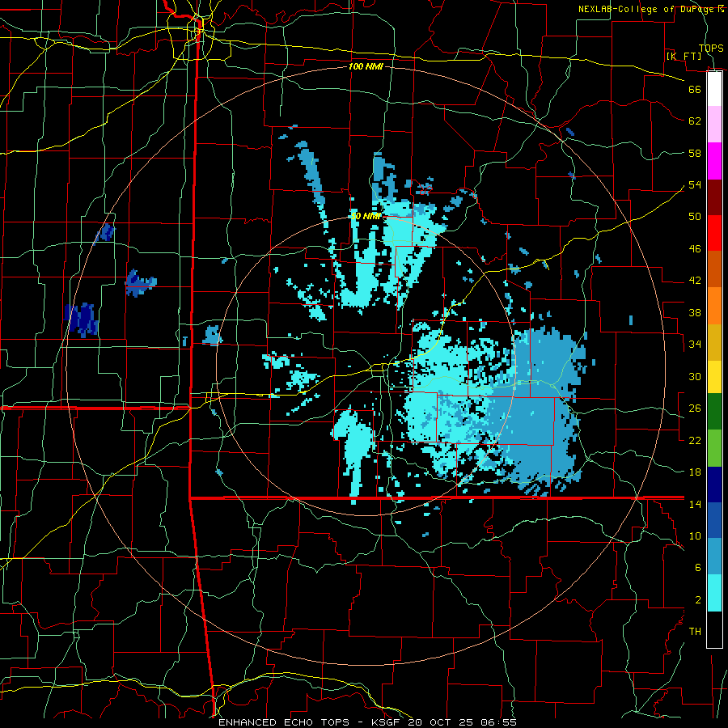728x728 pixels.
Task: Pick the light orange legend swatch
Action: [x=714, y=306]
